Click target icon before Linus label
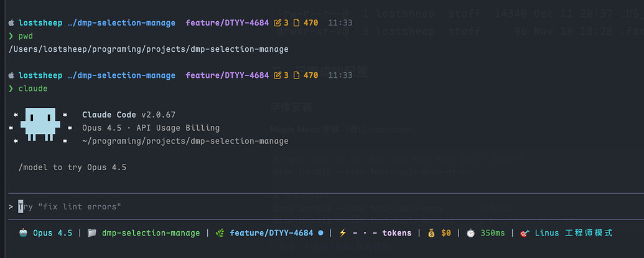Screen dimensions: 644x258 pos(525,233)
